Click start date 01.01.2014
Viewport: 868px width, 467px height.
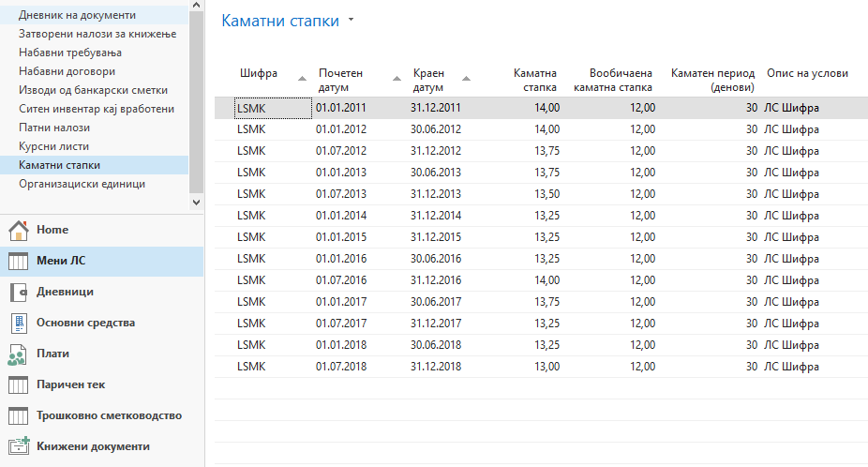(x=341, y=216)
